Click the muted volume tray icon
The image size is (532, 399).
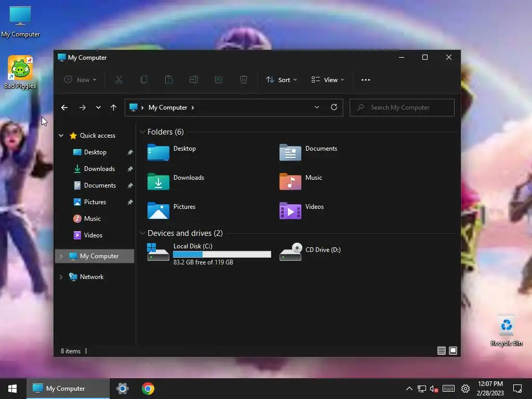point(434,389)
